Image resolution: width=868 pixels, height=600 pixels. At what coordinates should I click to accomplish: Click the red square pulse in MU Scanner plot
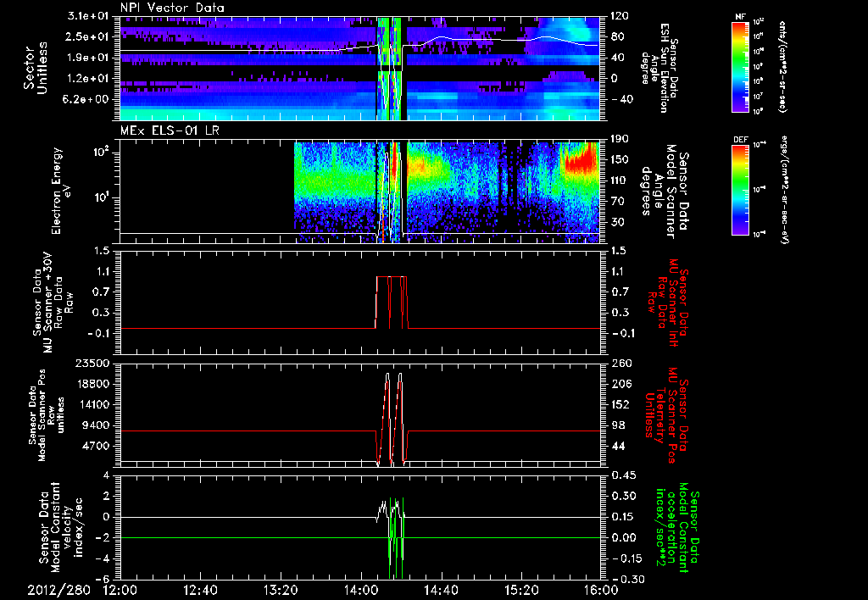pos(392,302)
